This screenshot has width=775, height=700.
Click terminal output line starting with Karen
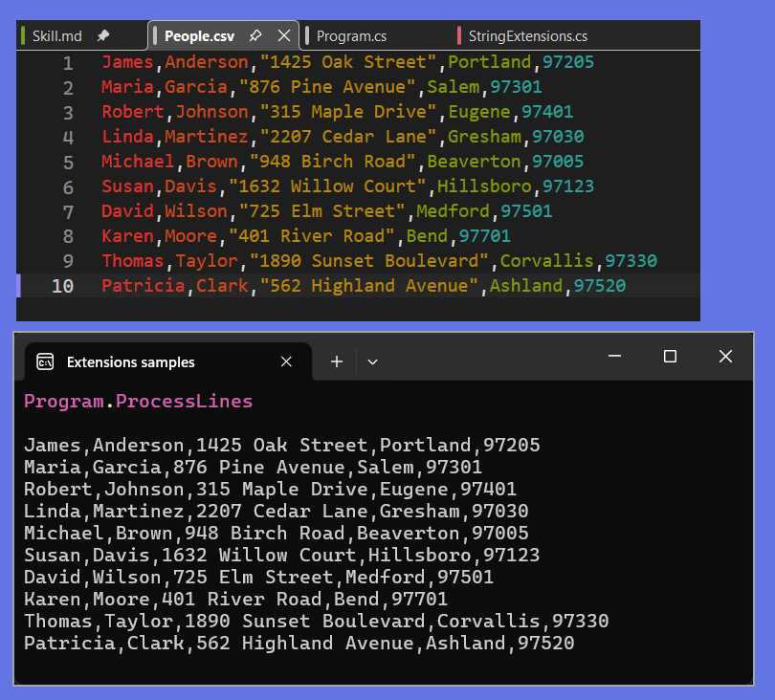pos(235,600)
